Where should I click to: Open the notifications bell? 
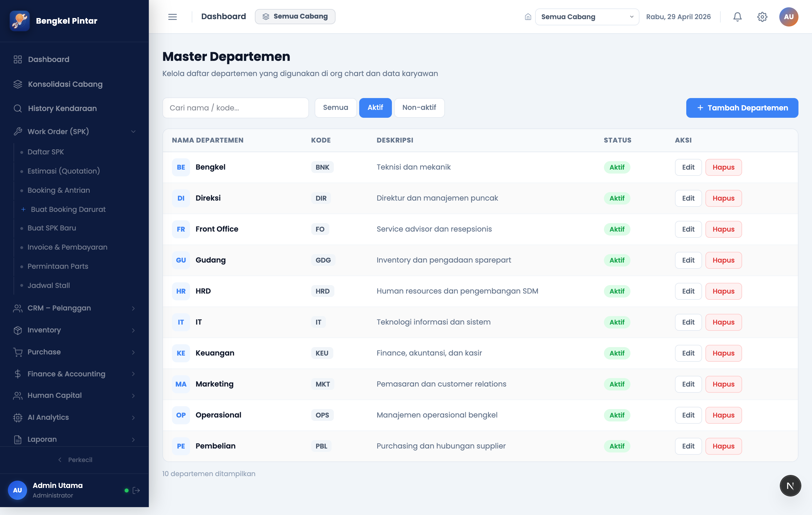click(738, 17)
